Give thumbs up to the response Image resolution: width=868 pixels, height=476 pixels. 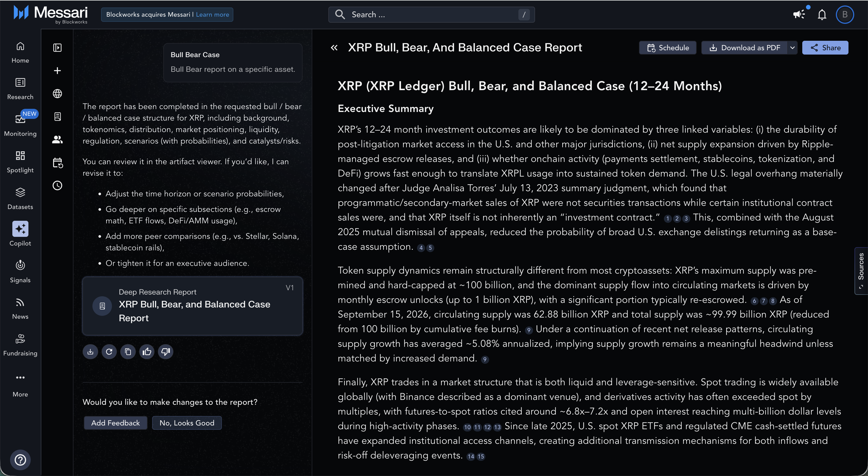pos(147,352)
